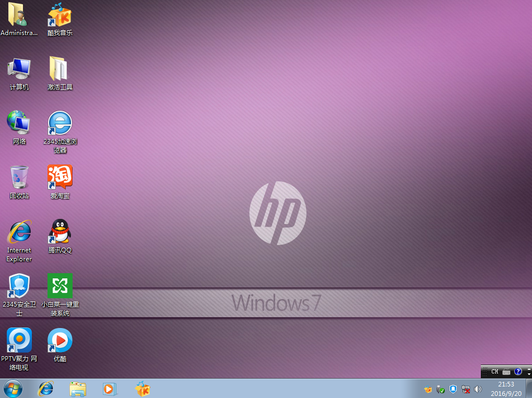Click the language bar keyboard icon
The width and height of the screenshot is (532, 398).
tap(506, 372)
